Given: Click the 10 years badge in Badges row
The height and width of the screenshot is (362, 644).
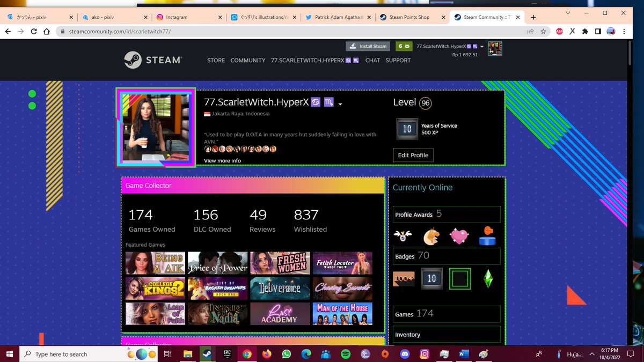Looking at the screenshot, I should coord(431,278).
